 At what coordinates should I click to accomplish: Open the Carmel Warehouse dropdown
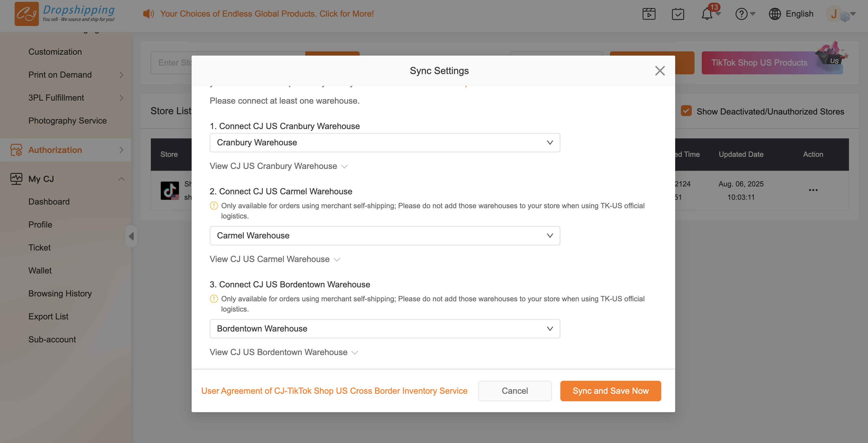click(x=384, y=235)
